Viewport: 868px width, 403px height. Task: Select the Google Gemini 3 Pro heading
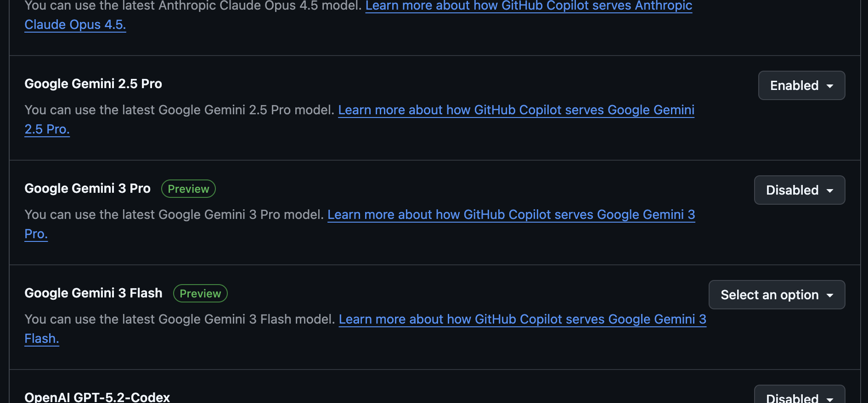pos(87,188)
